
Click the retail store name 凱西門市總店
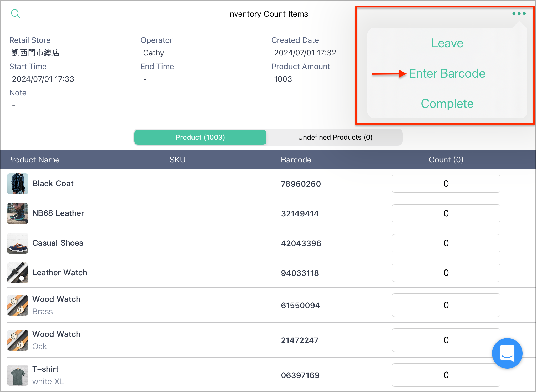36,53
